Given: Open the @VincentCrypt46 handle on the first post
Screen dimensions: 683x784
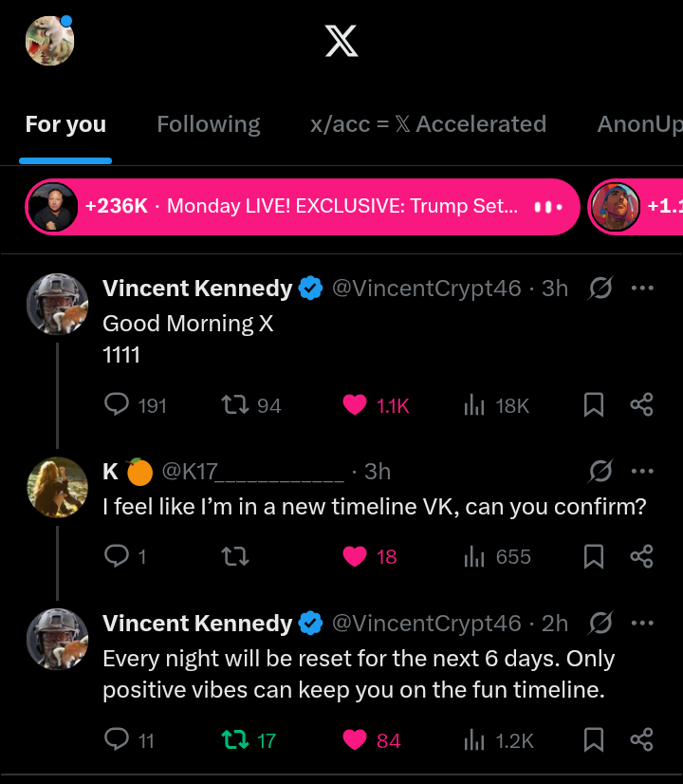Looking at the screenshot, I should [x=426, y=288].
